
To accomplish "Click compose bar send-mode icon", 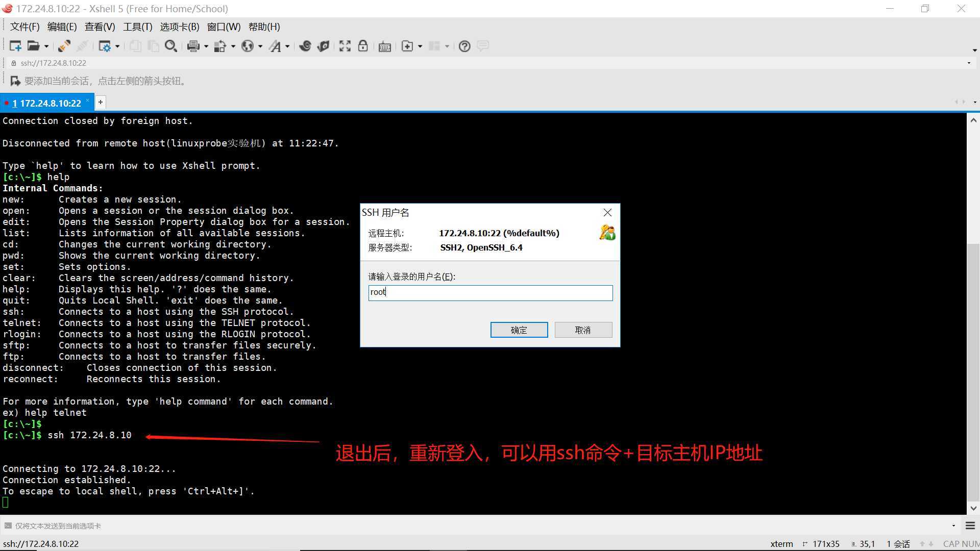I will [8, 525].
